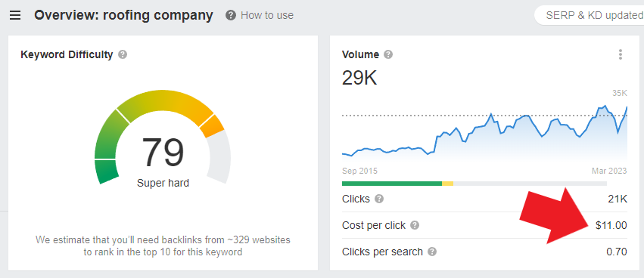Click the 35K chart axis label

tap(620, 94)
